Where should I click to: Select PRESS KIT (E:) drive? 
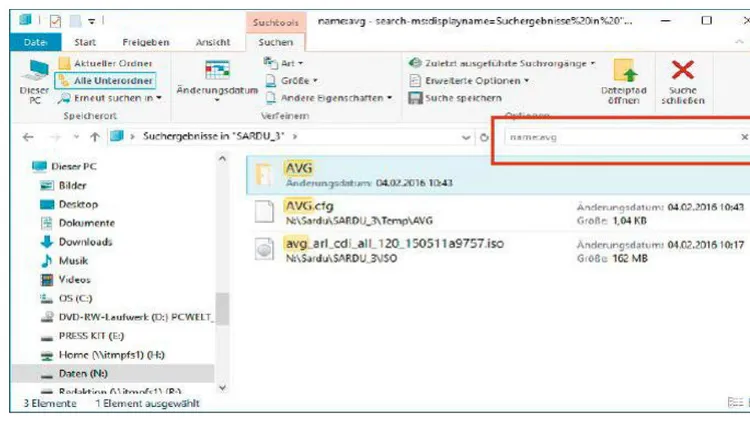(82, 336)
